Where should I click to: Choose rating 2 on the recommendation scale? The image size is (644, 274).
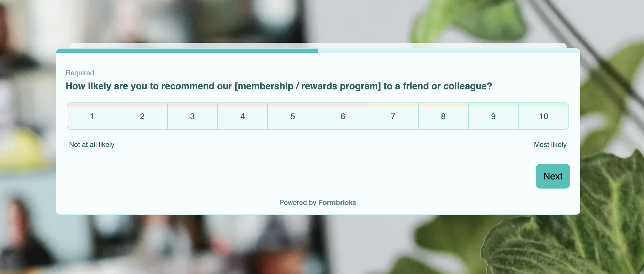pyautogui.click(x=142, y=117)
